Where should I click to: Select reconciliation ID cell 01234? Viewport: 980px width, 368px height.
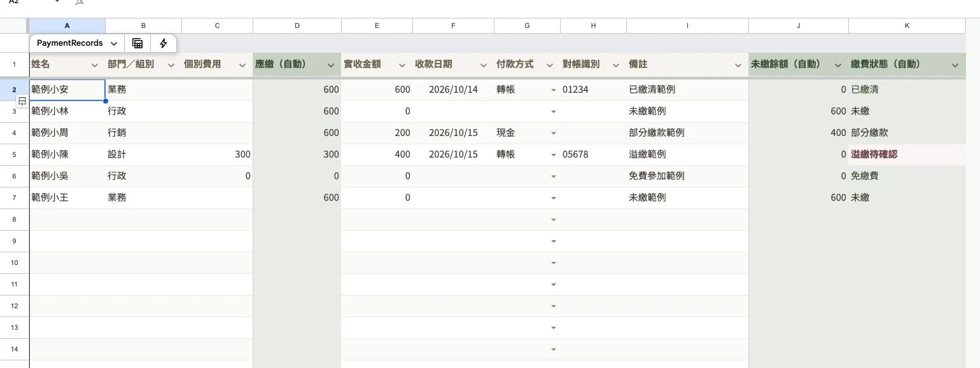(x=594, y=90)
